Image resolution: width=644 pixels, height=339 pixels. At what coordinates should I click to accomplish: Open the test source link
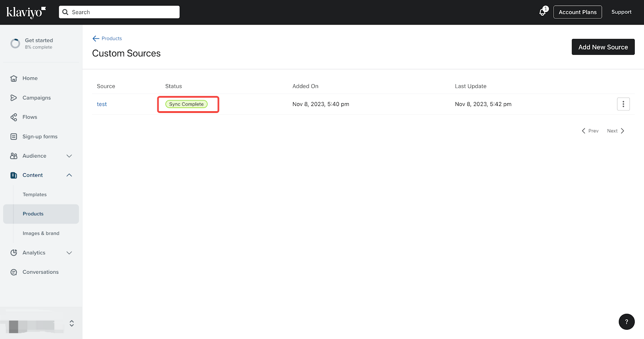click(102, 104)
